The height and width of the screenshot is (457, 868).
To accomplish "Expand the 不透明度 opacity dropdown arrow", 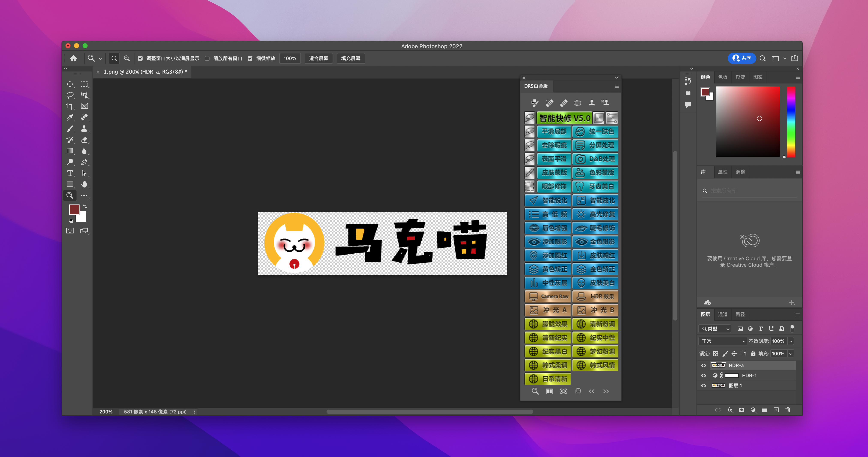I will pos(791,341).
